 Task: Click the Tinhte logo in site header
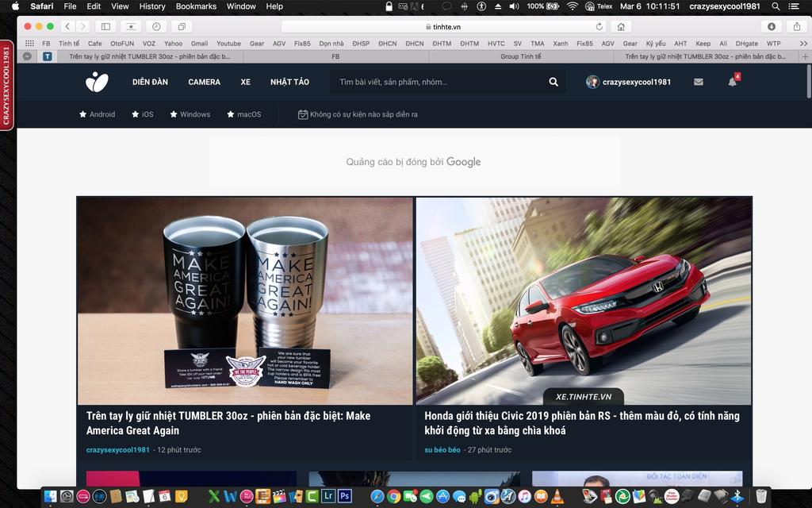click(x=97, y=82)
